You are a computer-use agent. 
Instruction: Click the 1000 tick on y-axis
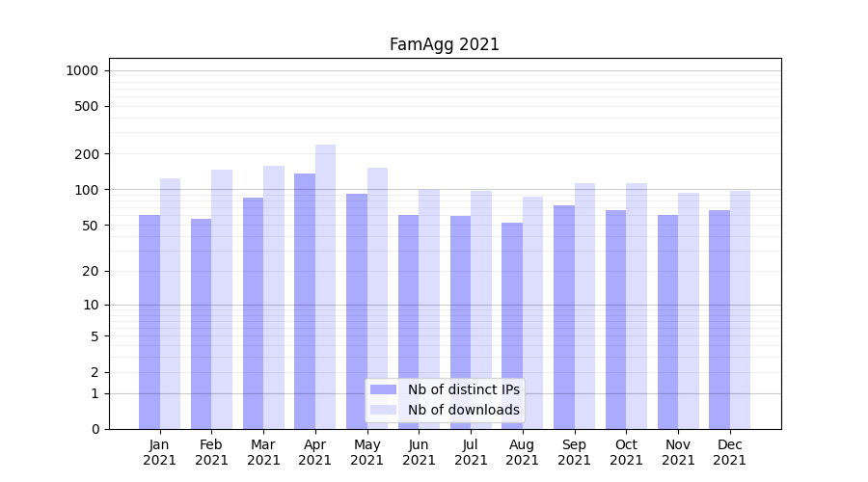pos(82,70)
